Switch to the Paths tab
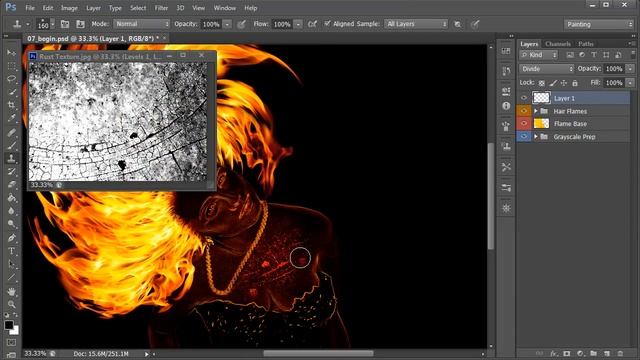This screenshot has height=360, width=640. click(586, 44)
